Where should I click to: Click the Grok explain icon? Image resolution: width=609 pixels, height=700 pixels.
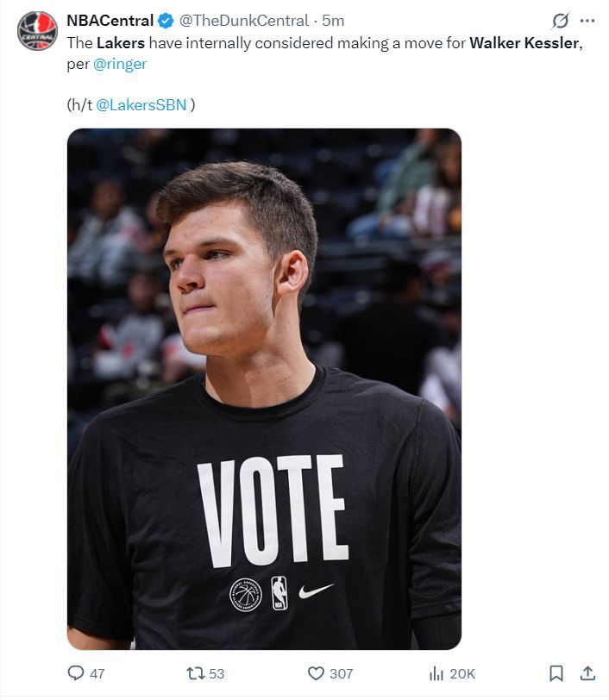pyautogui.click(x=560, y=21)
